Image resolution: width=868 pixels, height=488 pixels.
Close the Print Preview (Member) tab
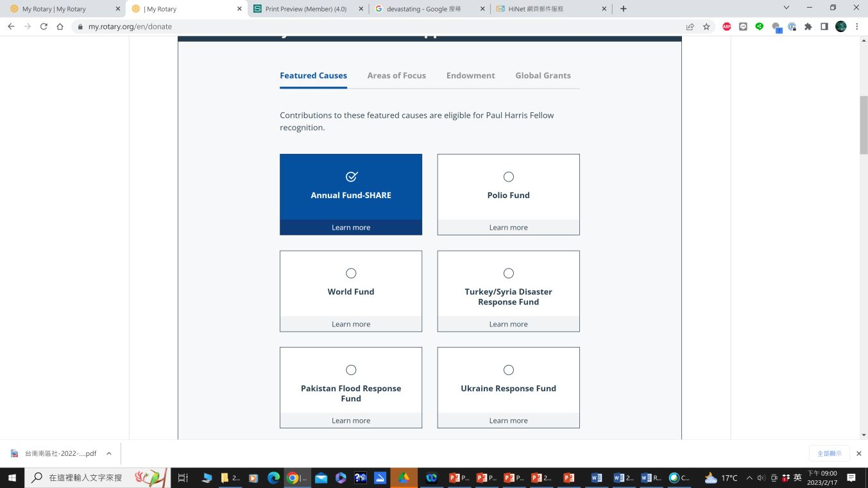point(361,9)
